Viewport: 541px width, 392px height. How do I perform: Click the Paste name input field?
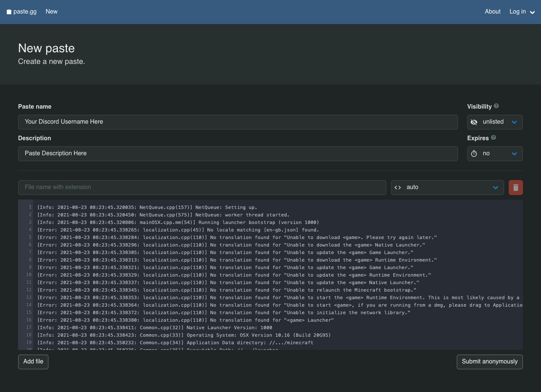[x=237, y=122]
